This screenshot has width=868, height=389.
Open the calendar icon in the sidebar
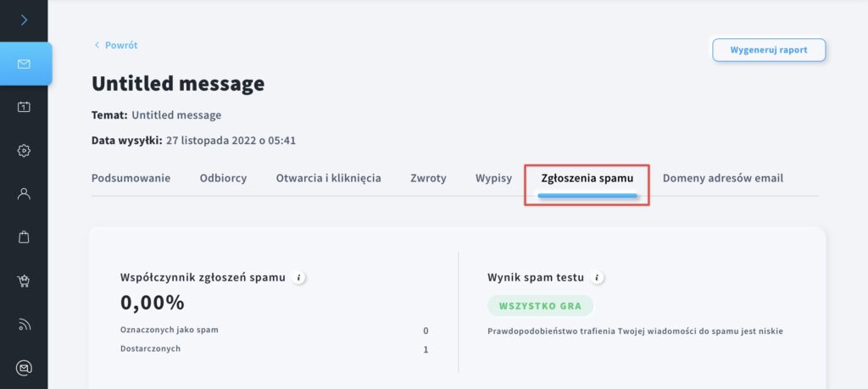tap(24, 108)
